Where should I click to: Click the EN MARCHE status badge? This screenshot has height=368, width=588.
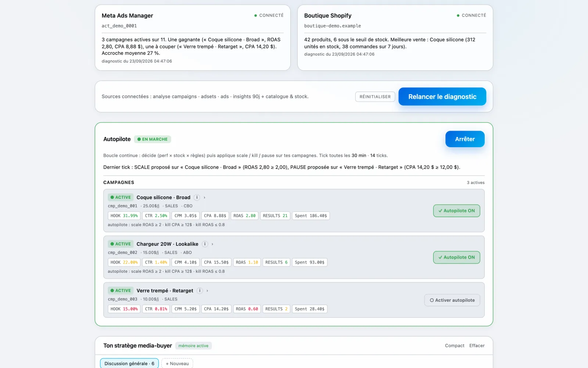click(x=153, y=139)
